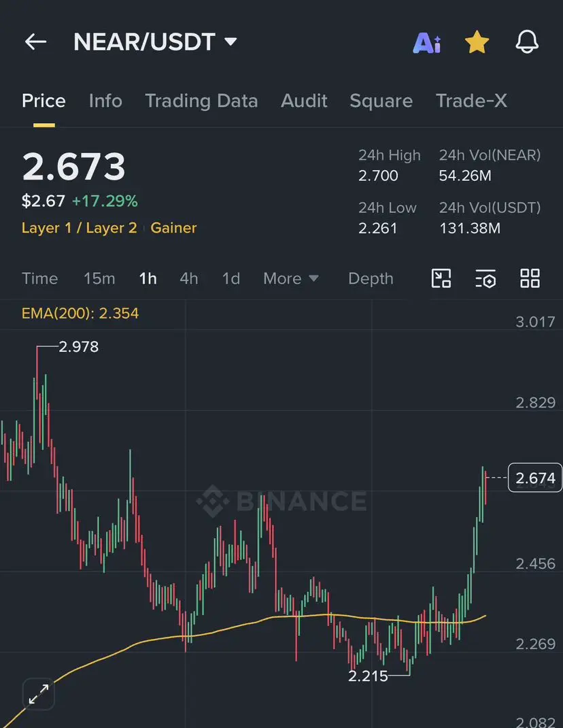Select the Time chart interval
563x728 pixels.
[40, 278]
